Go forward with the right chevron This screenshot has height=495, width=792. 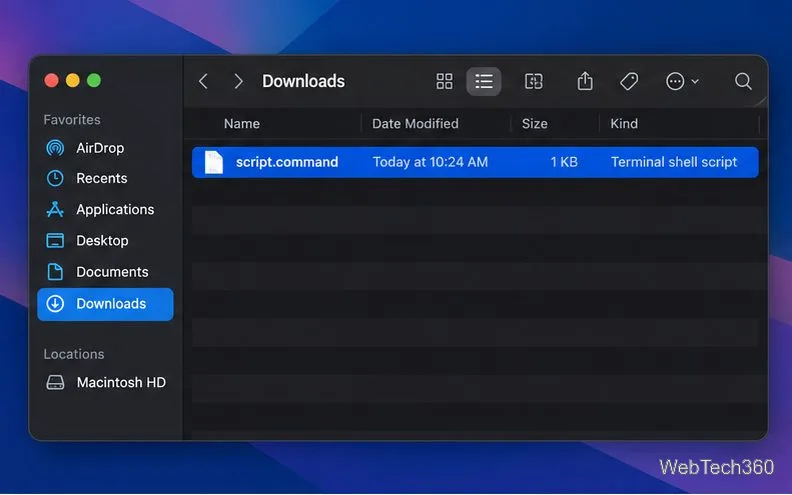238,81
